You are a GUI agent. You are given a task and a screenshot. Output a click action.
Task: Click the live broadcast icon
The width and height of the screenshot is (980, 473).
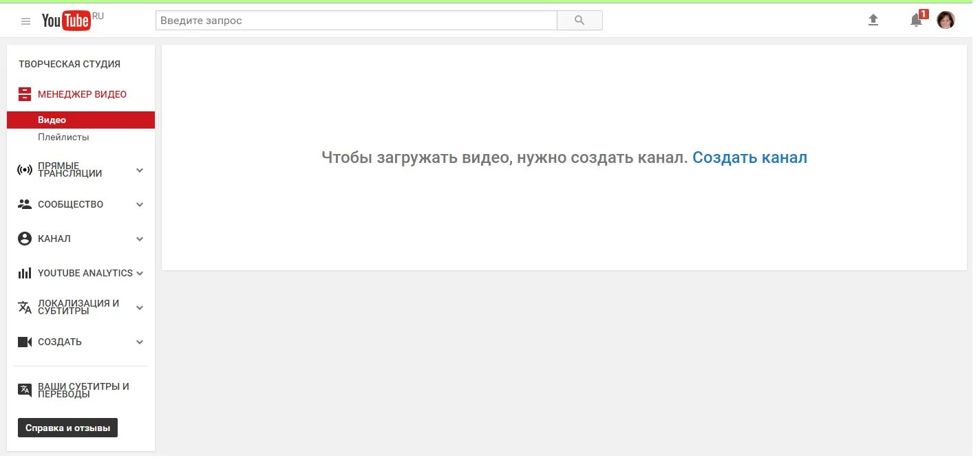25,170
